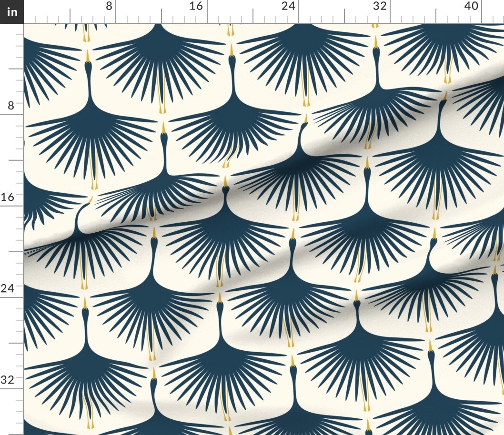
Task: Click the 8 label on left ruler
Action: coord(11,106)
